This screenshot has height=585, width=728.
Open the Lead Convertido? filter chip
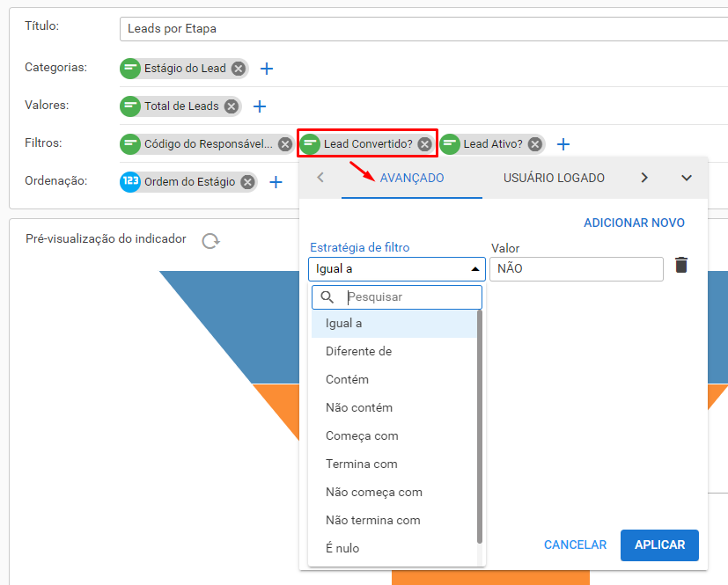(x=368, y=144)
